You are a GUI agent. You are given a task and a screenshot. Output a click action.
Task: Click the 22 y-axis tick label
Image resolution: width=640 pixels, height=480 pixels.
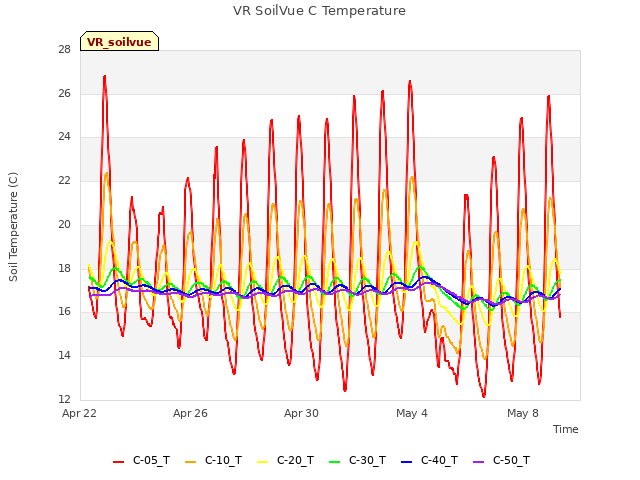(x=64, y=180)
